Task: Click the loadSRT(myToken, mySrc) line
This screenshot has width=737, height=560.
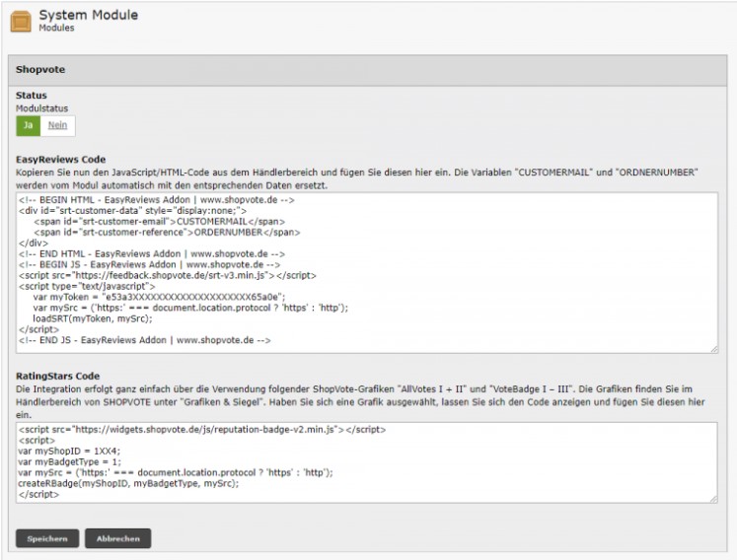Action: click(x=93, y=318)
